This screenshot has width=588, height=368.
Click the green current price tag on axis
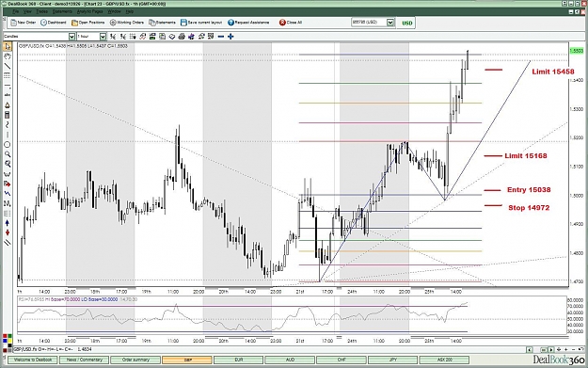coord(576,51)
